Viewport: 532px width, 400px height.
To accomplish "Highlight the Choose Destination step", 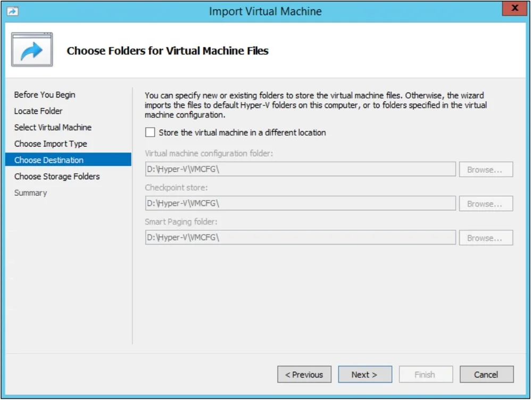I will 50,160.
